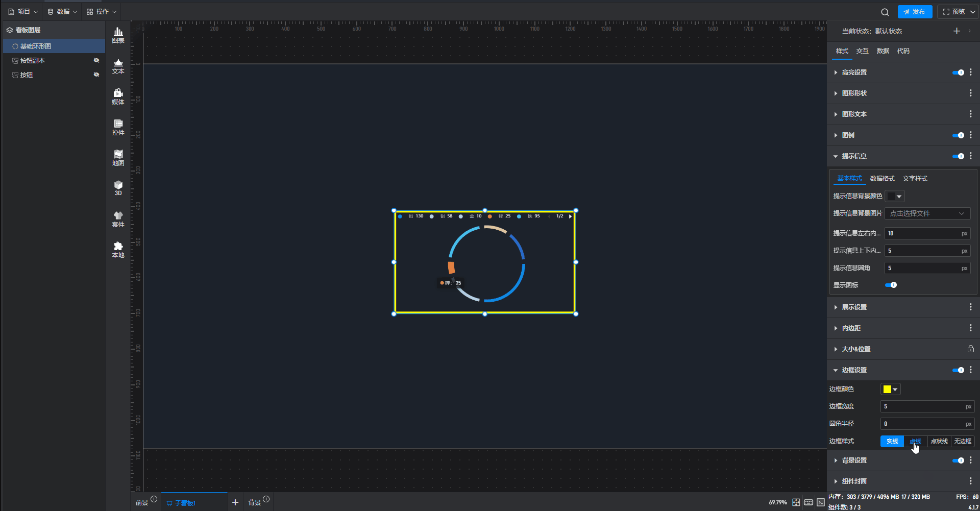
Task: Open the 3D components icon
Action: click(118, 188)
